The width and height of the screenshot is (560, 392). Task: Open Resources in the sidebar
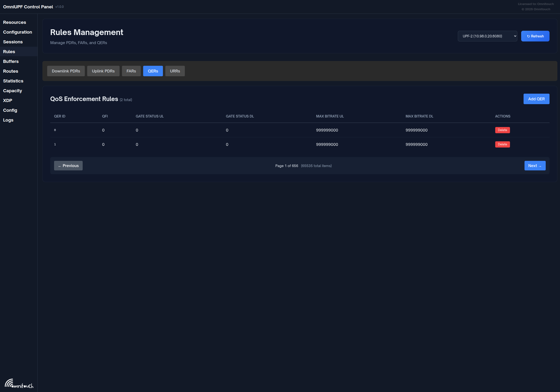click(x=15, y=22)
